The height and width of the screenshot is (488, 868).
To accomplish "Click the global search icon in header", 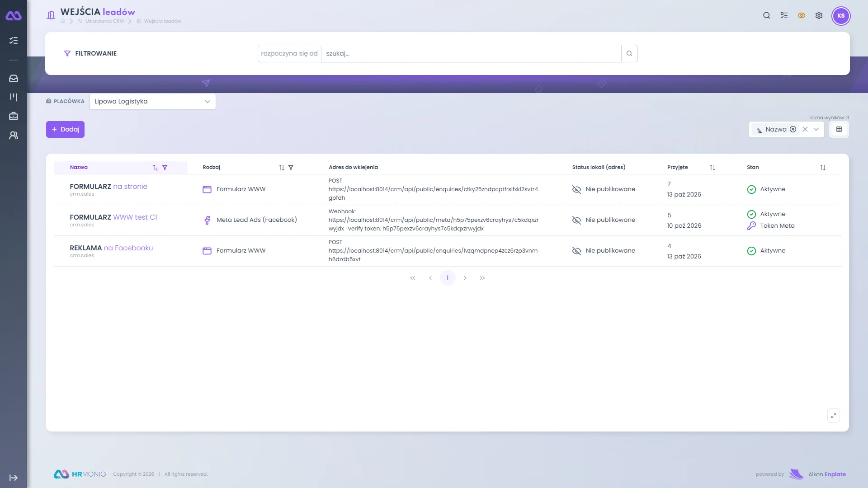I will pyautogui.click(x=767, y=15).
